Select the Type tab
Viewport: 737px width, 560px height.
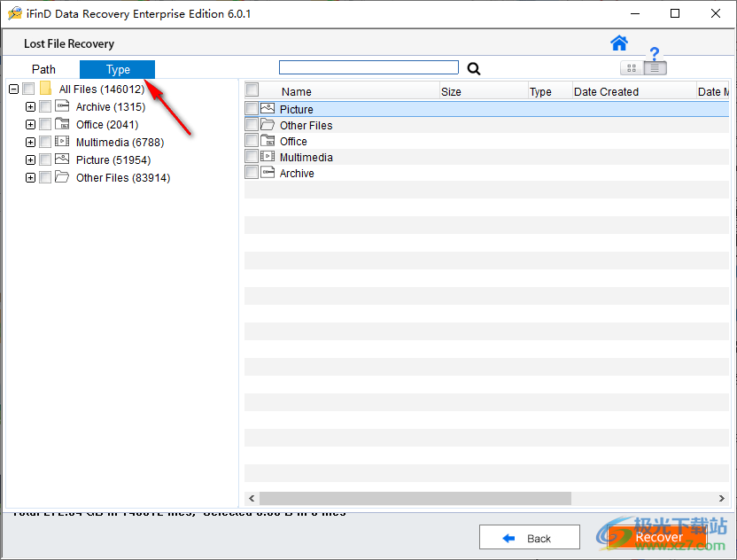(x=117, y=68)
